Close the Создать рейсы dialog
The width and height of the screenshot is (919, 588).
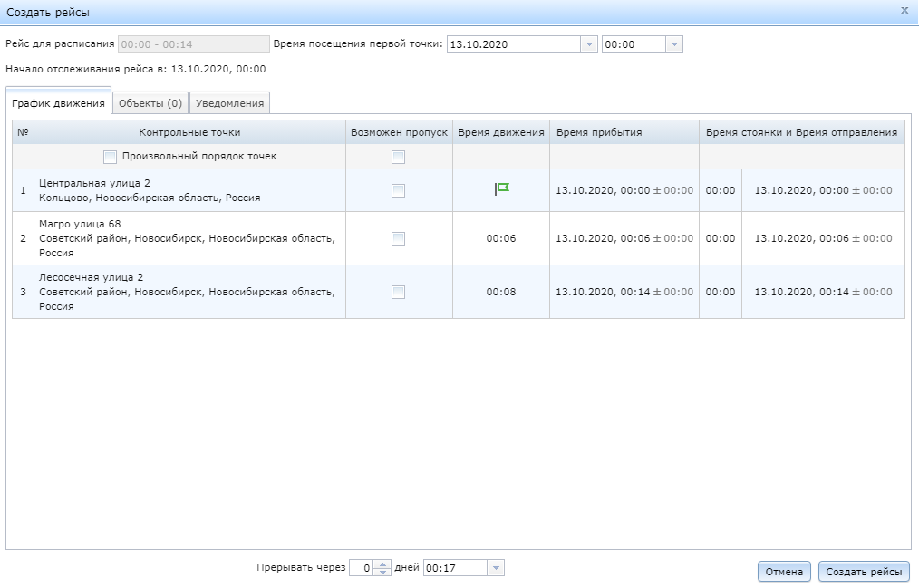pyautogui.click(x=903, y=10)
